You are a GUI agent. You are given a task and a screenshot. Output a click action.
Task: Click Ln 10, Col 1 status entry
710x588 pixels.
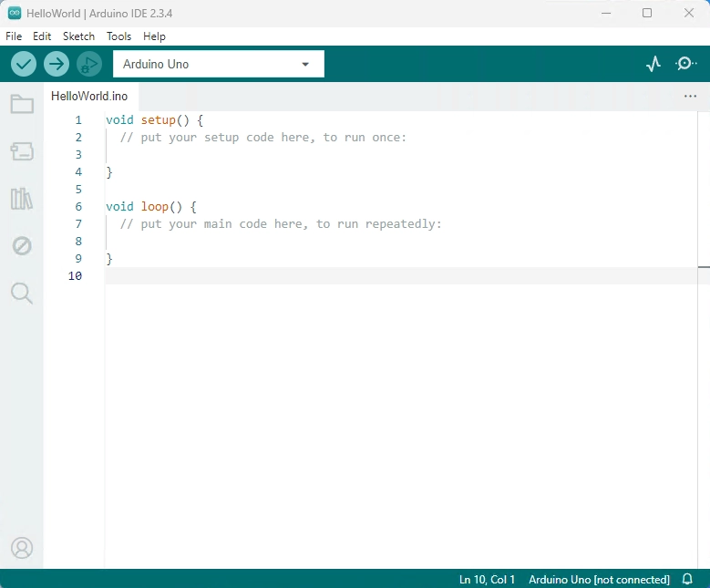coord(487,580)
